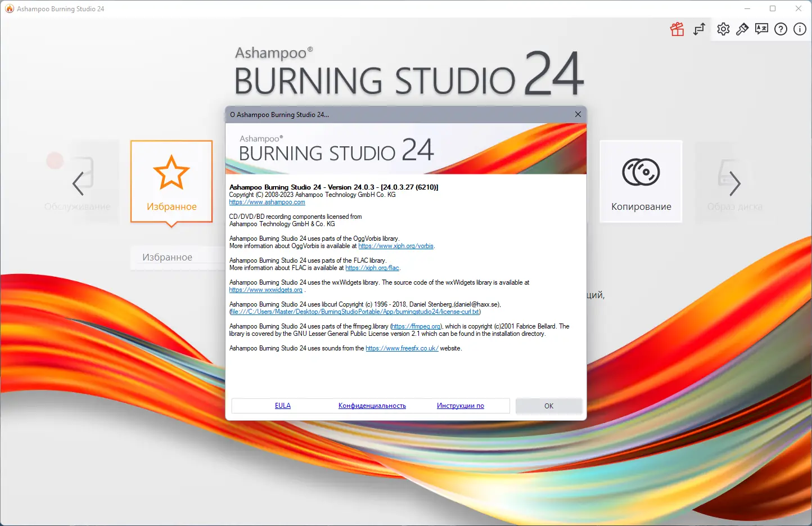Open settings via the gear icon
Image resolution: width=812 pixels, height=526 pixels.
(x=723, y=29)
